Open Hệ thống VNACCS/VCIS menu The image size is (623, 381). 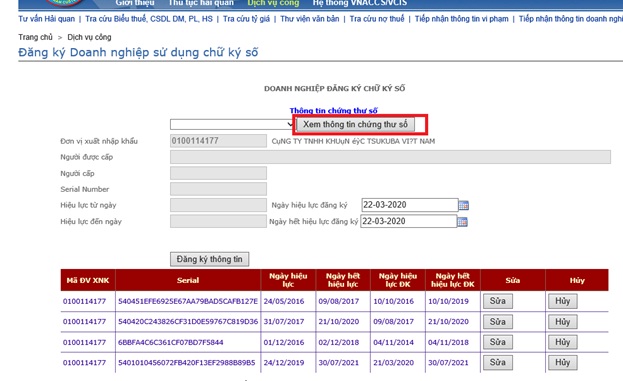360,3
